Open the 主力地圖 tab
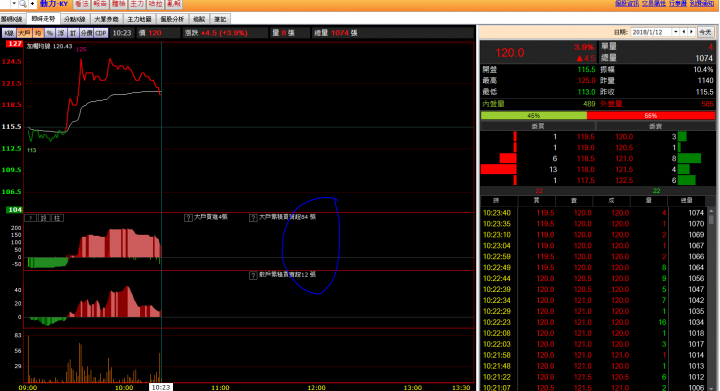This screenshot has width=720, height=391. pos(140,19)
